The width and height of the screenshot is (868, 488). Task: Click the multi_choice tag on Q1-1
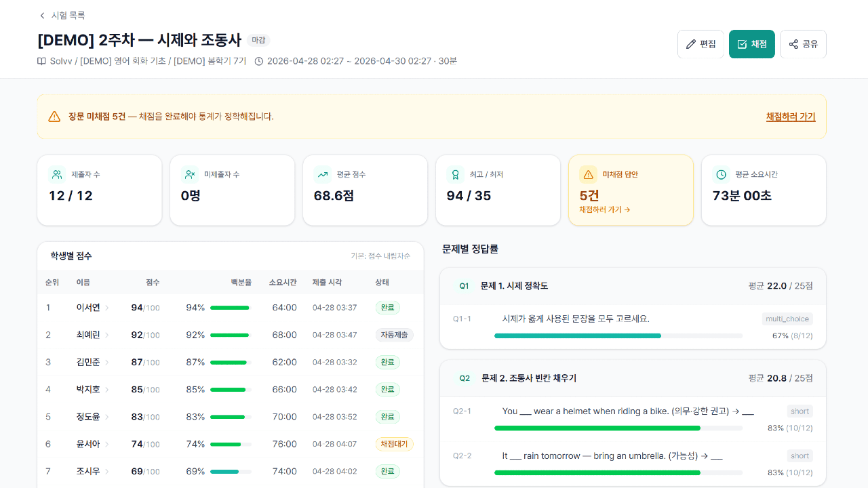(x=787, y=319)
